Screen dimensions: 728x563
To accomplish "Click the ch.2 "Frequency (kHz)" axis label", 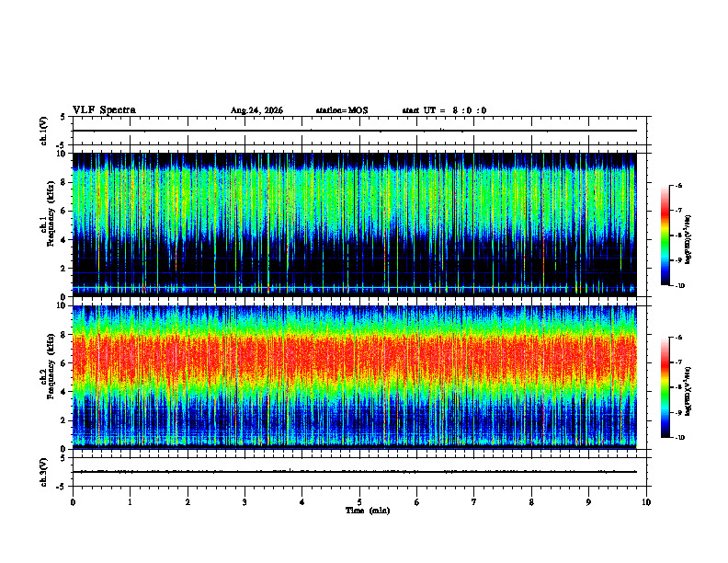I will tap(51, 366).
